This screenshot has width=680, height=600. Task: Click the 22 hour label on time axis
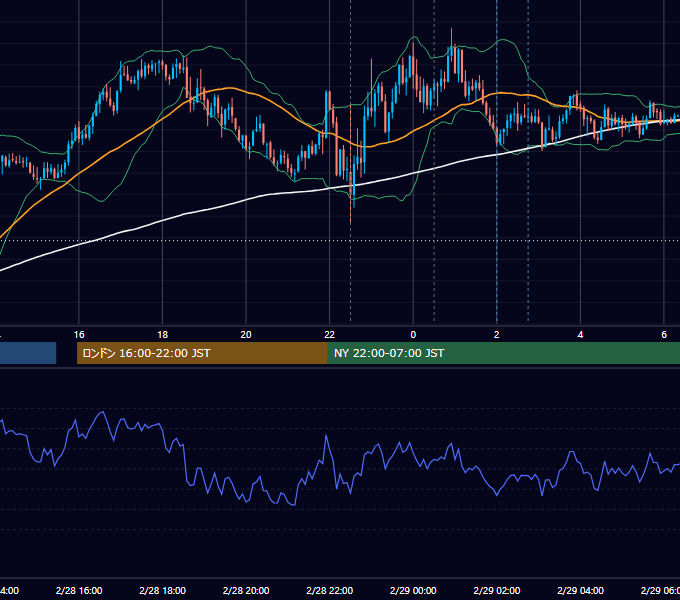pyautogui.click(x=330, y=335)
